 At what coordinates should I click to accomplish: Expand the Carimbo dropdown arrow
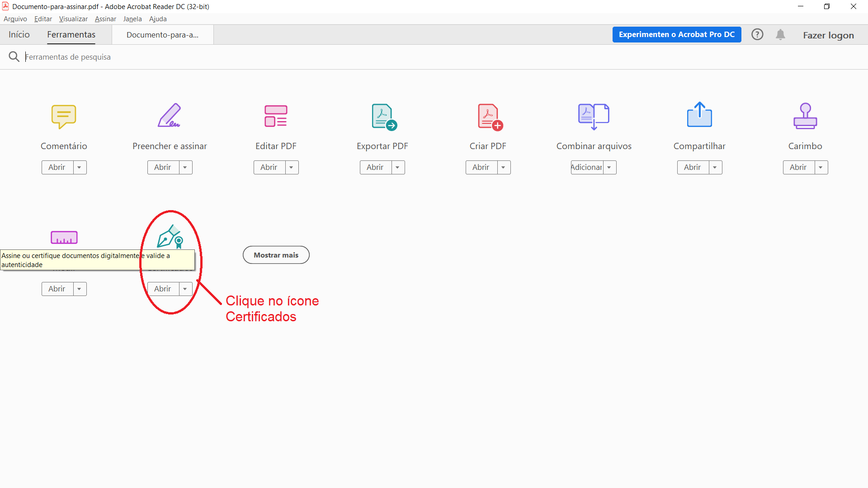click(x=821, y=168)
